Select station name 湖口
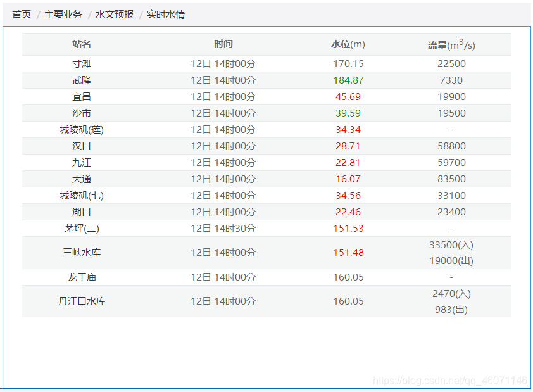The height and width of the screenshot is (392, 533). [x=82, y=212]
